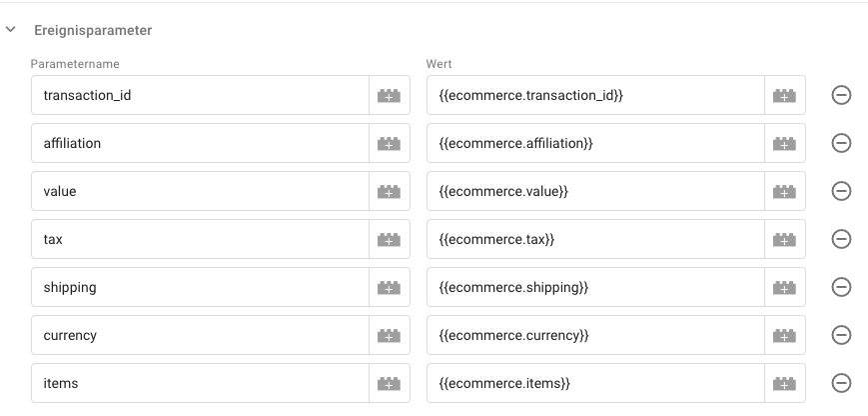Click the transaction_id parameter name field
Screen dimensions: 868x416
pos(201,95)
